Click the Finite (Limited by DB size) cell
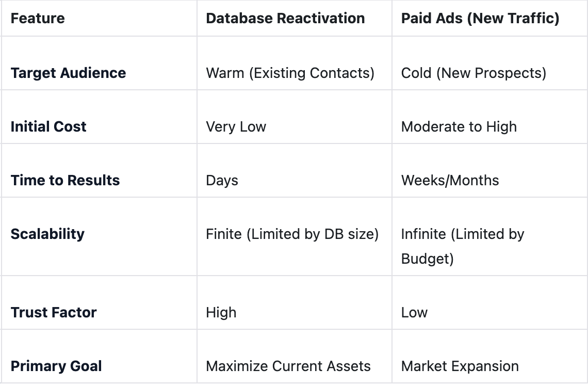588x385 pixels. [292, 234]
